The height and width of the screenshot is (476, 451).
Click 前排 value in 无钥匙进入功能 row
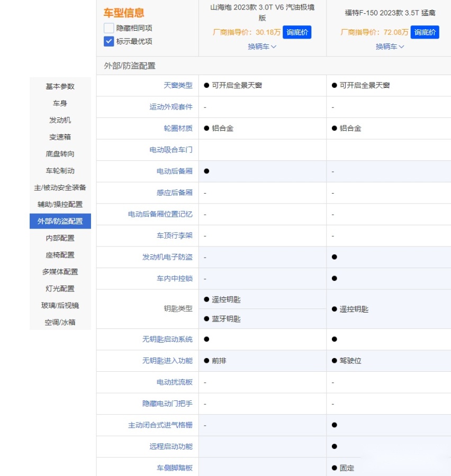(x=219, y=361)
